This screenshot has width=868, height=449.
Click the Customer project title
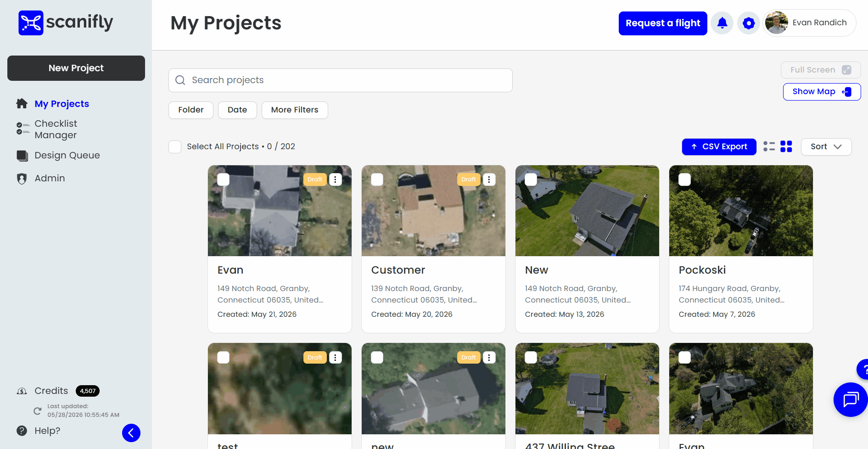(x=398, y=270)
